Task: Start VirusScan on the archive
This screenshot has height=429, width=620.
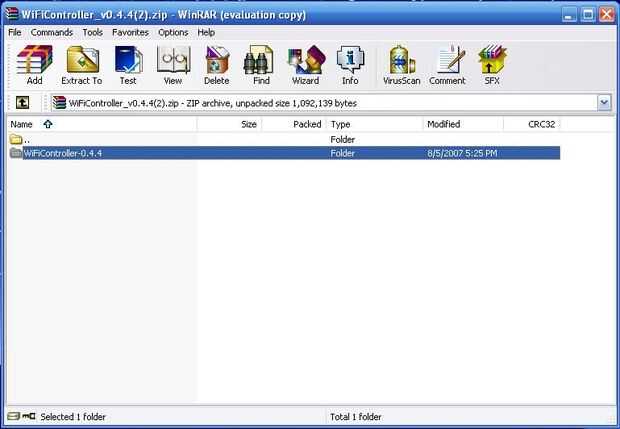Action: click(401, 64)
